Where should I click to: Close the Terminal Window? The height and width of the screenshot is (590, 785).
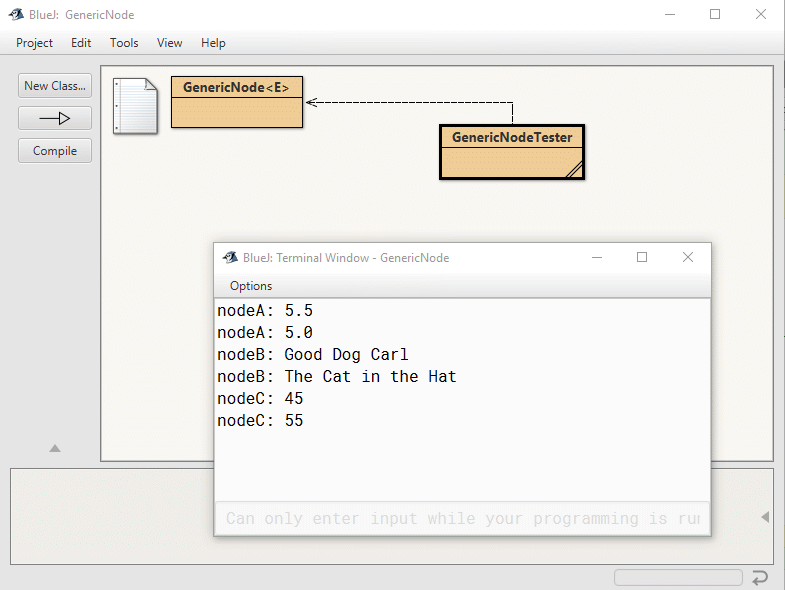(x=688, y=257)
